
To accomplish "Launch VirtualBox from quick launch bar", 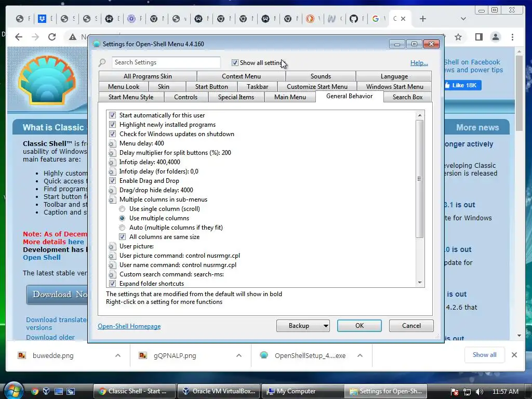I will point(46,391).
